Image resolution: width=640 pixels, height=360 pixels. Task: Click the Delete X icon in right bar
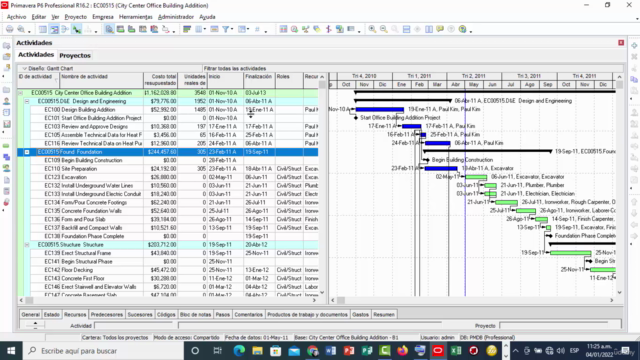[634, 57]
